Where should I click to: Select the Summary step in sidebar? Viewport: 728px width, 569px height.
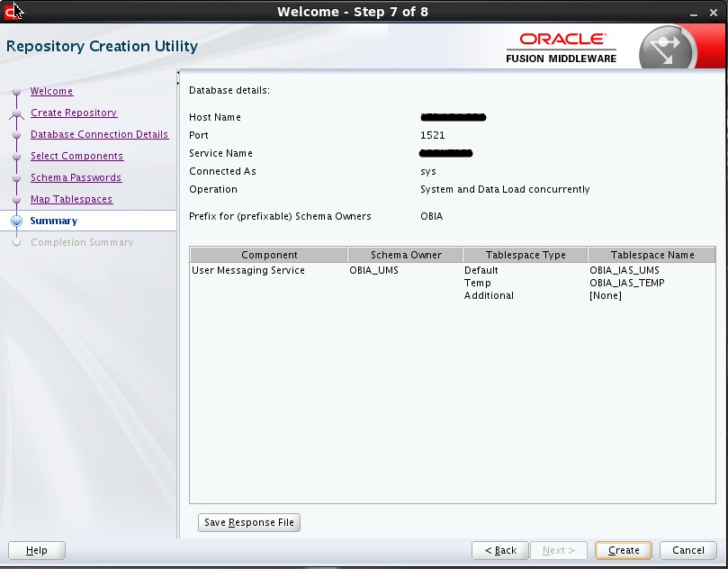pos(54,221)
